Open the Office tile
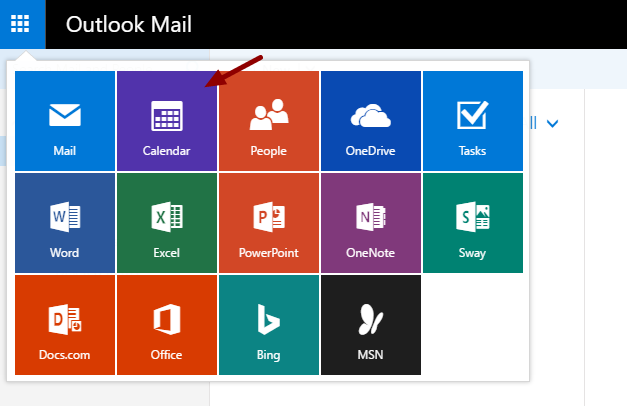 tap(167, 325)
